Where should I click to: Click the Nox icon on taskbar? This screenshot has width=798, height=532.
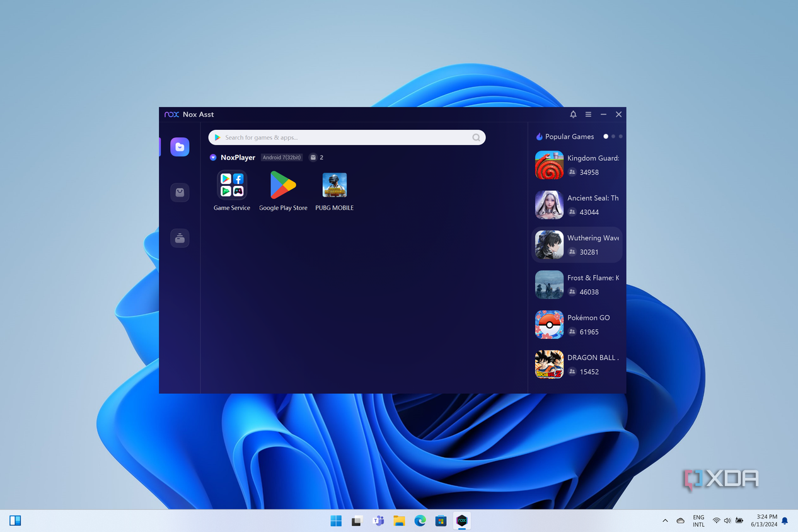click(462, 521)
